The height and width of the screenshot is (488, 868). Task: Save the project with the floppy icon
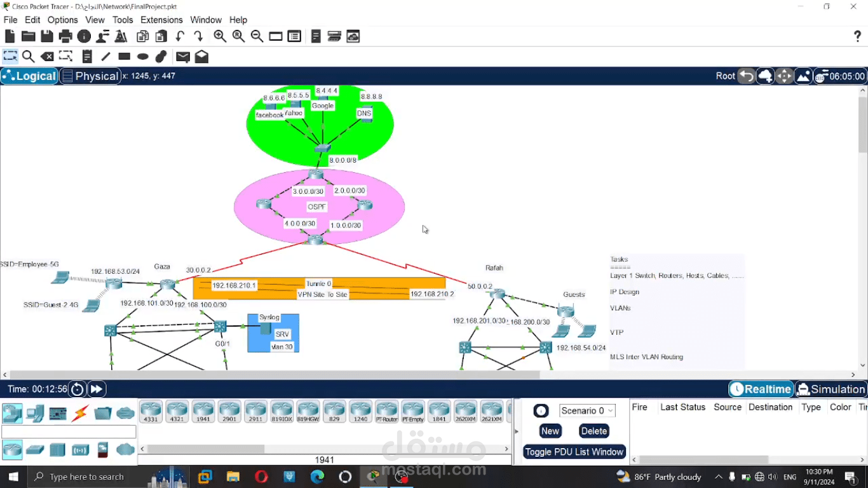[47, 37]
